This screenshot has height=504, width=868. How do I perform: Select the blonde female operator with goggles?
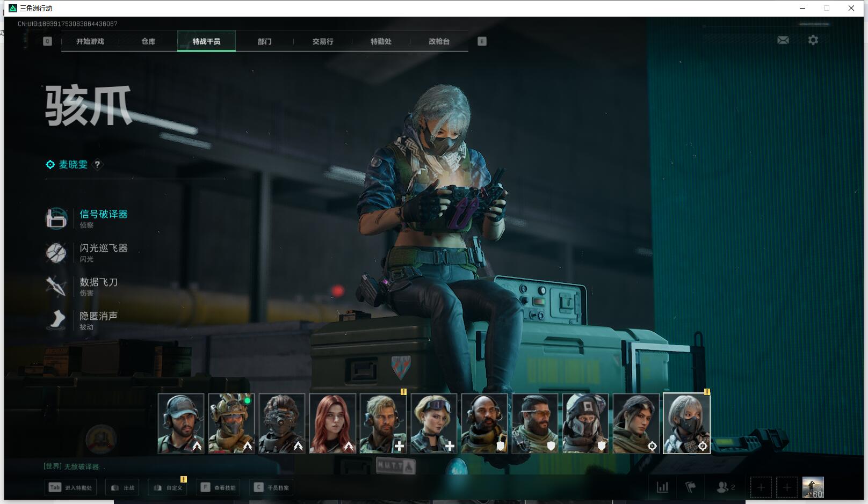click(x=434, y=423)
